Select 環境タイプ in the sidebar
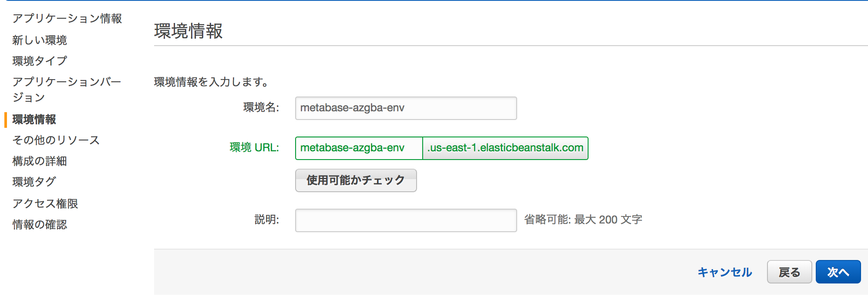This screenshot has width=868, height=300. pyautogui.click(x=40, y=61)
